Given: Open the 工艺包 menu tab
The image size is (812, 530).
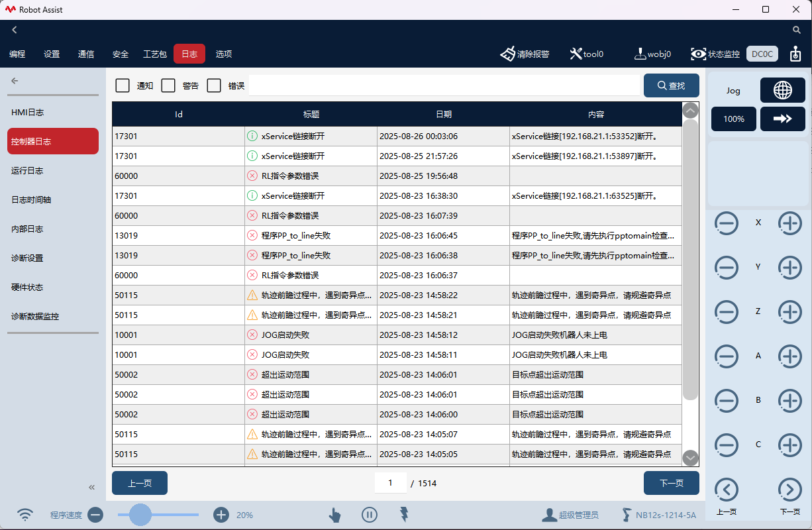Looking at the screenshot, I should (x=154, y=54).
